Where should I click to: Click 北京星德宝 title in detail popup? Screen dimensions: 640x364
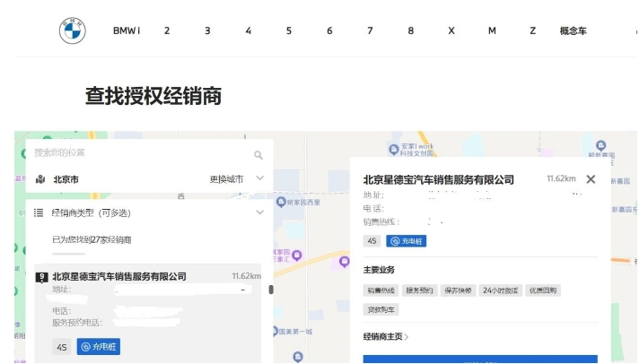(439, 179)
